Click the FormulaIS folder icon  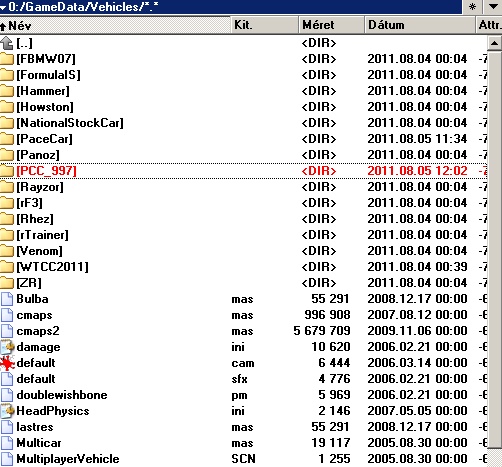click(x=7, y=75)
